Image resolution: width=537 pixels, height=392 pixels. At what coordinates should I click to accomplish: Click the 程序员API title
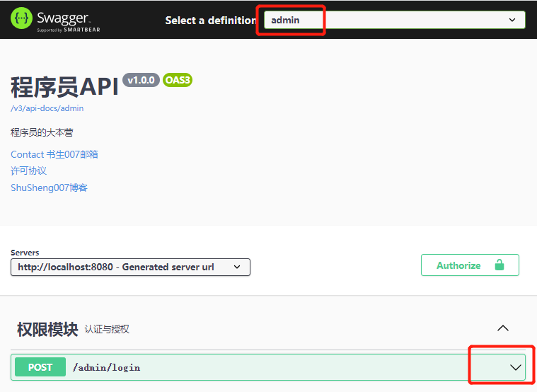click(x=64, y=87)
